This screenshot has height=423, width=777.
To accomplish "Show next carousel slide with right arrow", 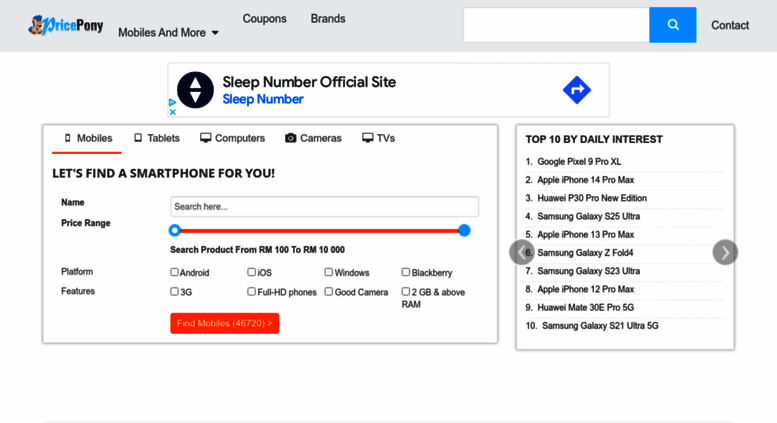I will coord(725,253).
